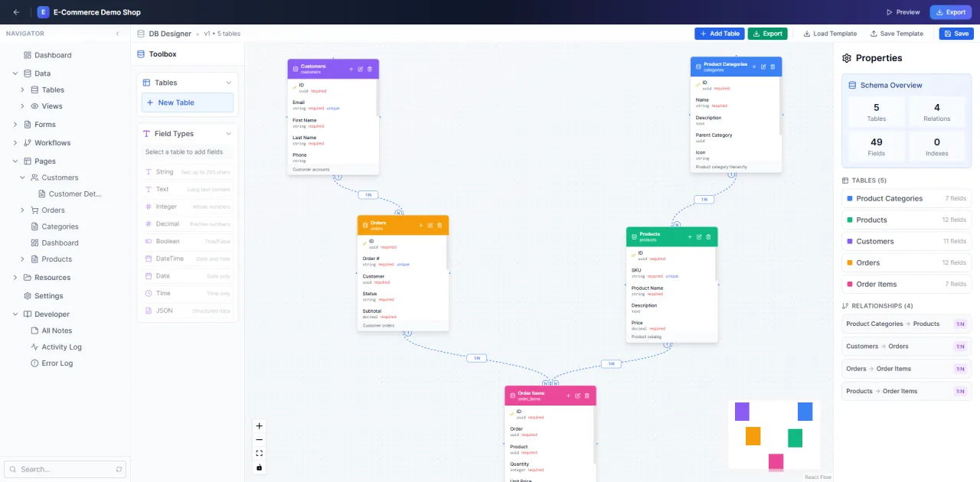Screen dimensions: 980x482
Task: Go back using the header arrow
Action: (17, 12)
